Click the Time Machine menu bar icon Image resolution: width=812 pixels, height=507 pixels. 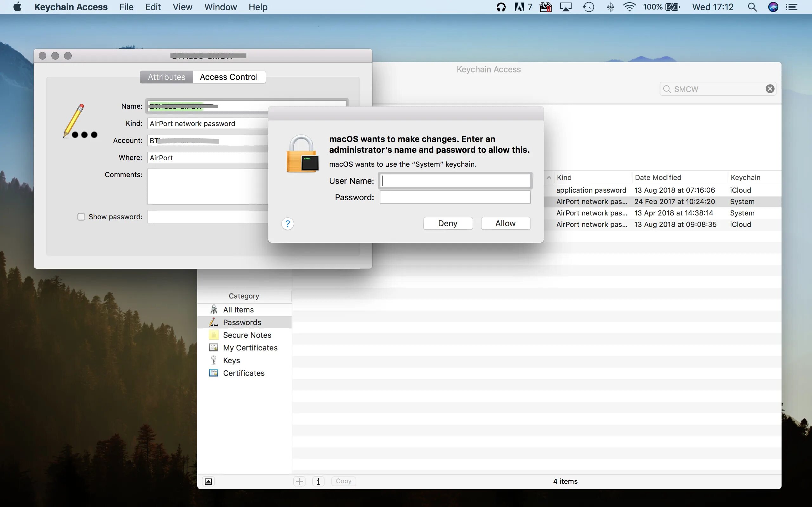pos(588,7)
